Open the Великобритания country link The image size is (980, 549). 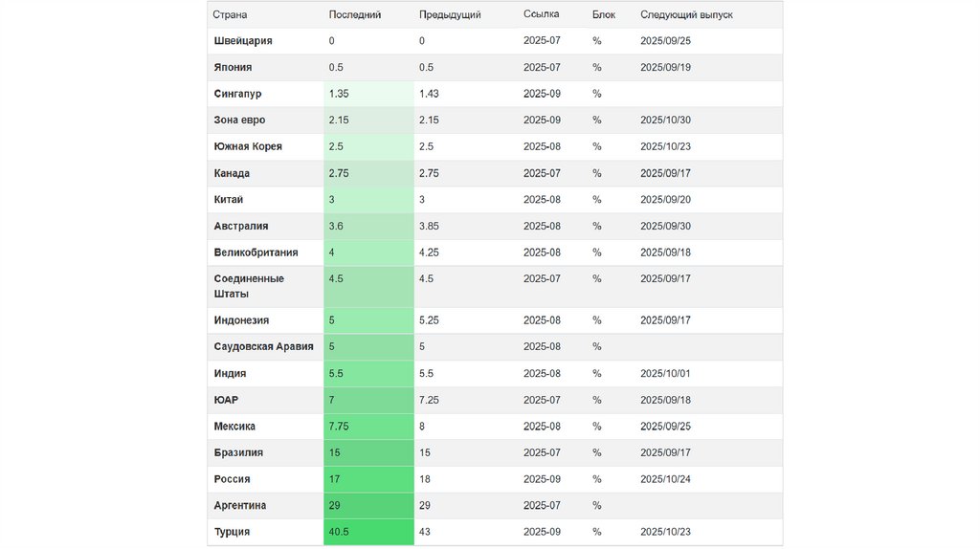coord(256,253)
